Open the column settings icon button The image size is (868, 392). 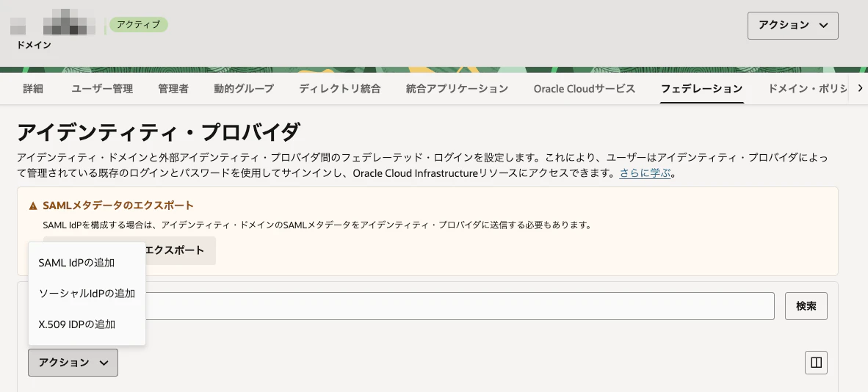(816, 363)
